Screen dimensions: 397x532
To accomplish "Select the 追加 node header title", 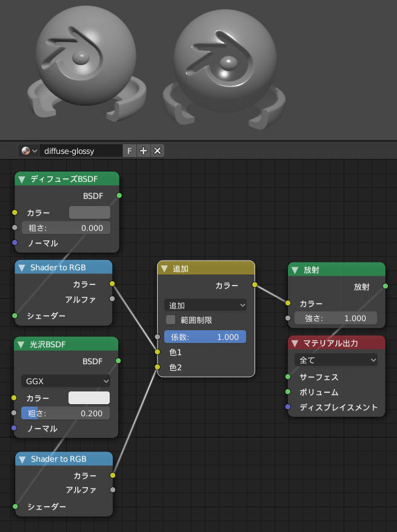I will coord(181,268).
